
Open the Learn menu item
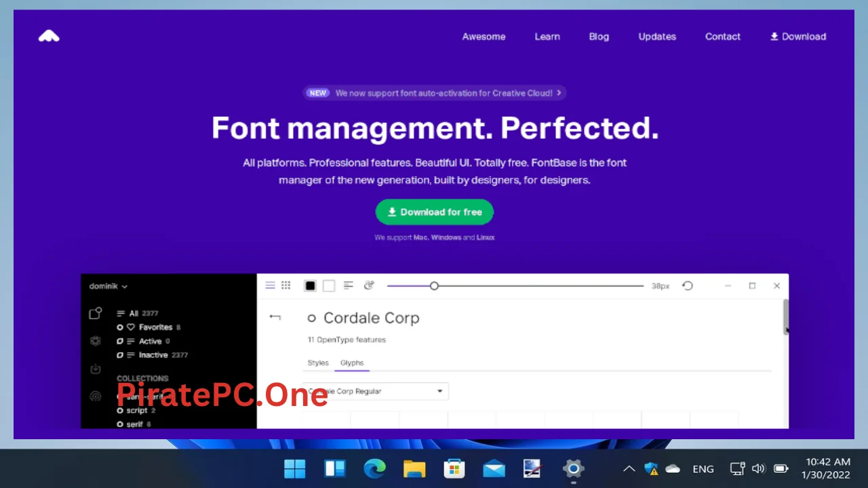coord(547,37)
